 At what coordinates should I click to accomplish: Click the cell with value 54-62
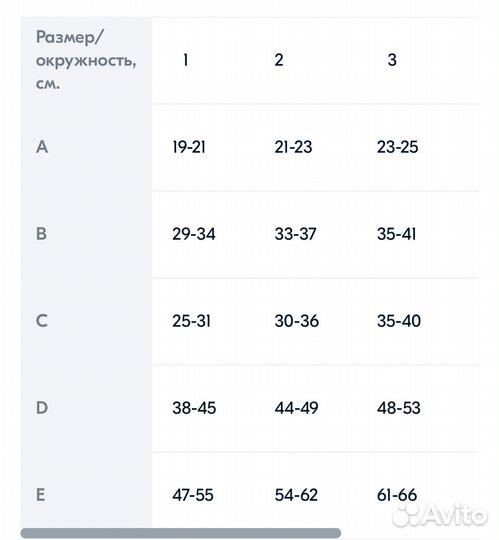click(296, 495)
